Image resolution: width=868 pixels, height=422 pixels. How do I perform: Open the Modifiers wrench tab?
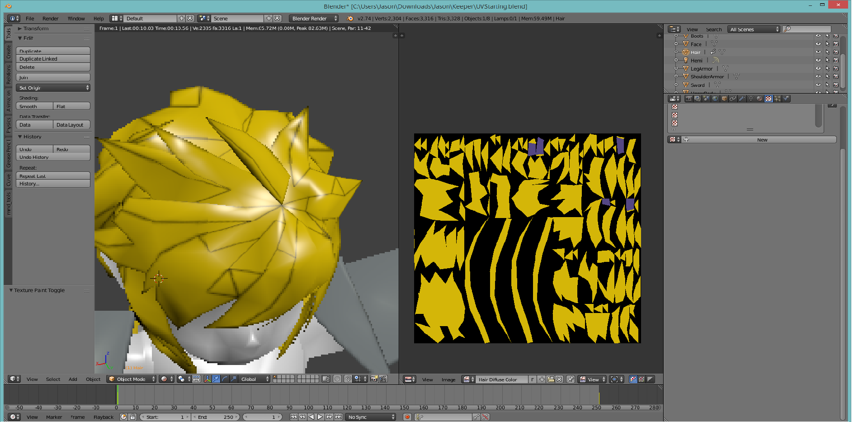coord(742,99)
